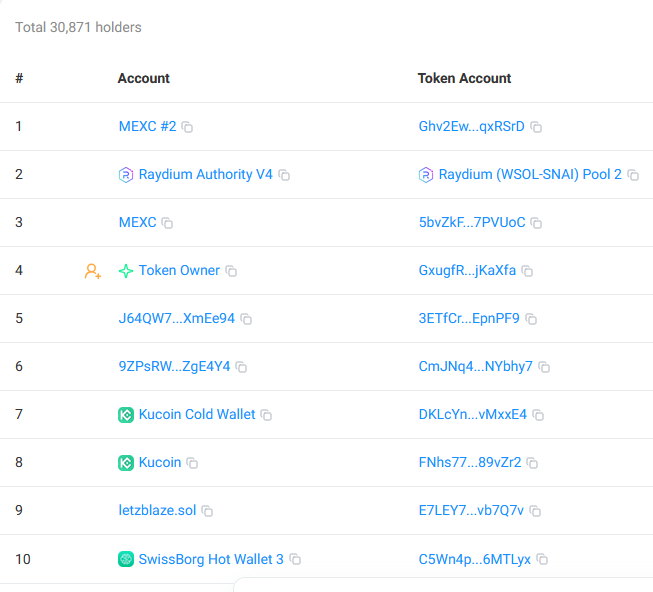Click the Token Account column header
The height and width of the screenshot is (592, 653).
[464, 78]
